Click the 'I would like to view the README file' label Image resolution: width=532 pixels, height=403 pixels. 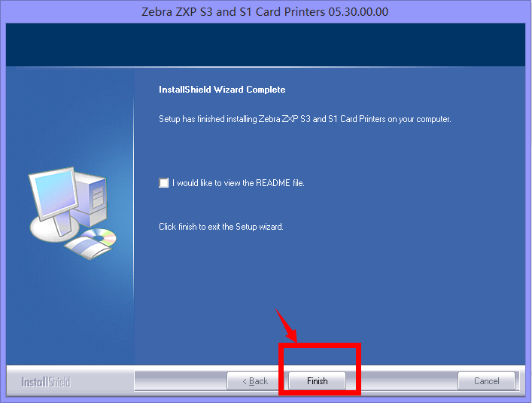[239, 183]
